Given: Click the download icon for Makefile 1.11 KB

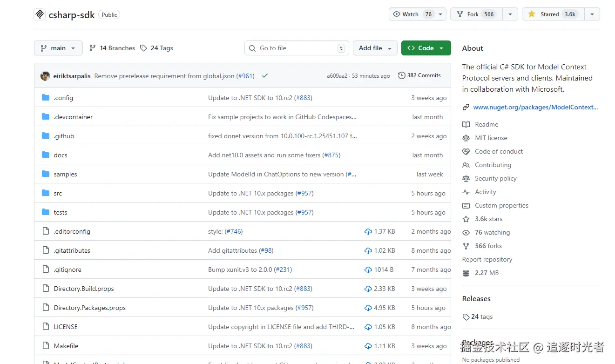Looking at the screenshot, I should tap(368, 346).
